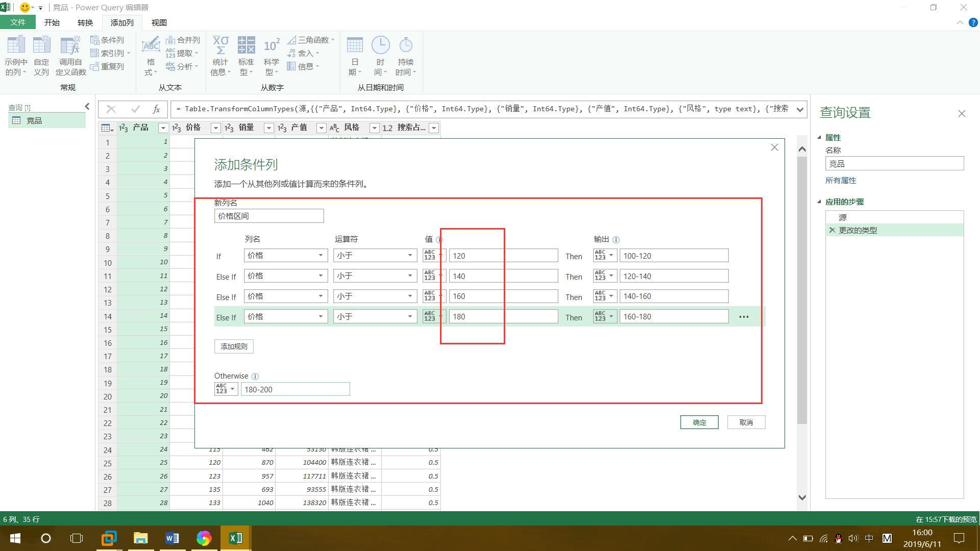980x551 pixels.
Task: Open column name dropdown in If row
Action: click(x=285, y=256)
